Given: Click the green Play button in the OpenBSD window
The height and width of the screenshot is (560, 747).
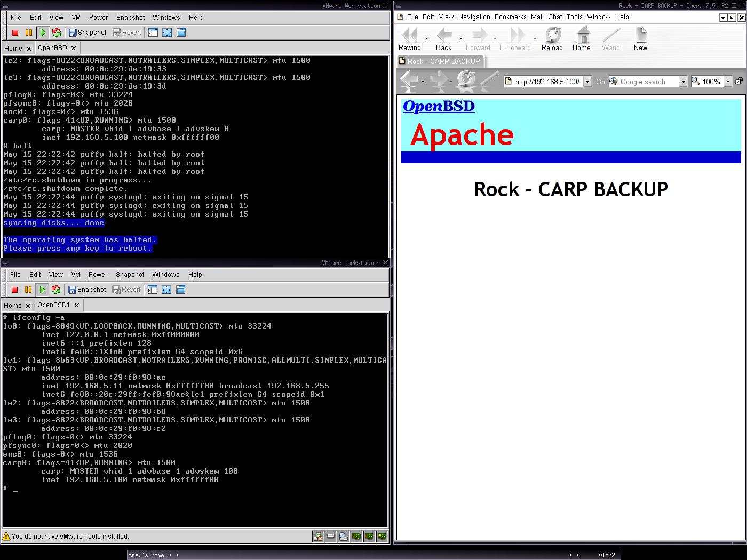Looking at the screenshot, I should coord(43,33).
